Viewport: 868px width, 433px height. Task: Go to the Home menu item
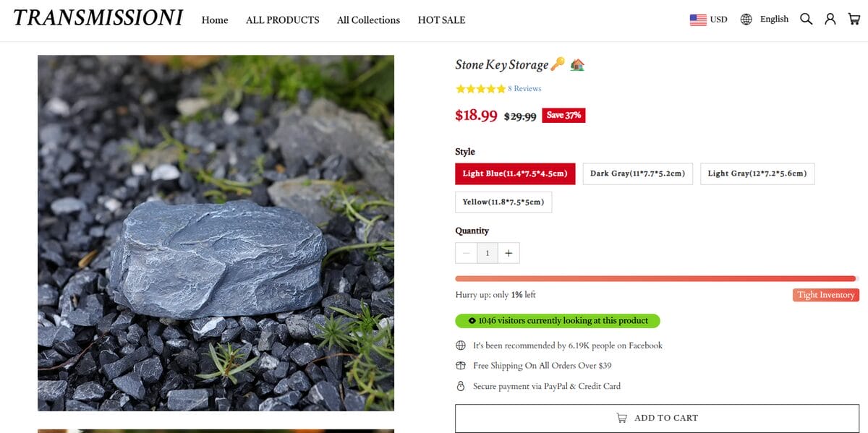coord(215,20)
